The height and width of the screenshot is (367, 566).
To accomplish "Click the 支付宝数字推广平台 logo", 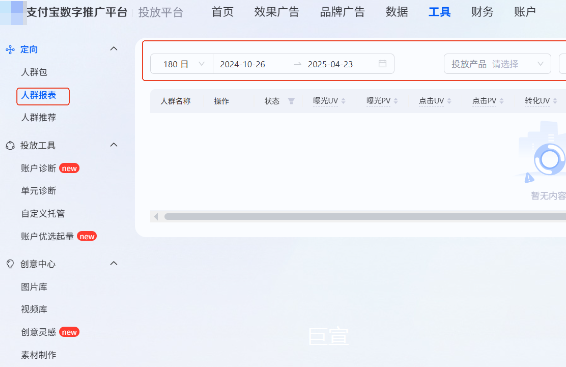I will 13,12.
